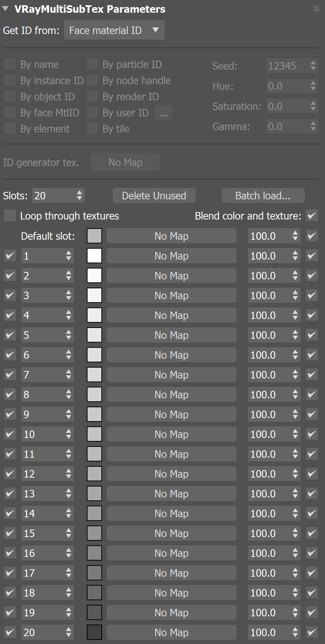
Task: Collapse the VRayMultiSubTex Parameters rollout
Action: pyautogui.click(x=5, y=9)
